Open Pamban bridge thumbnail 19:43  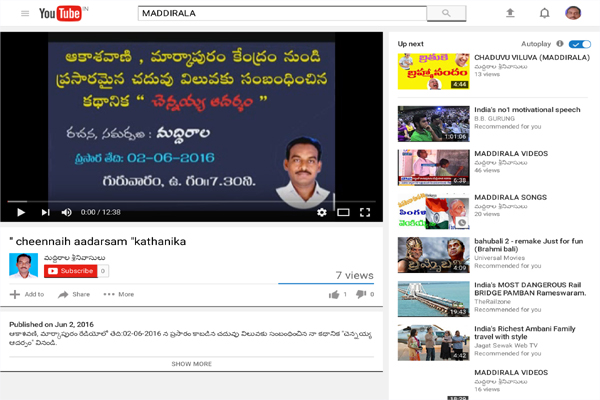point(434,299)
